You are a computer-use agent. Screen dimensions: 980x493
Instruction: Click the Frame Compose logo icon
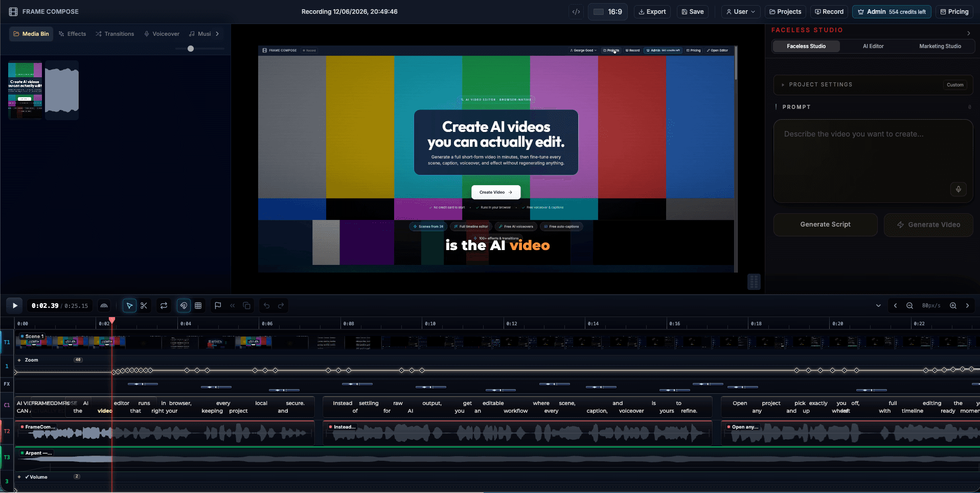(13, 11)
